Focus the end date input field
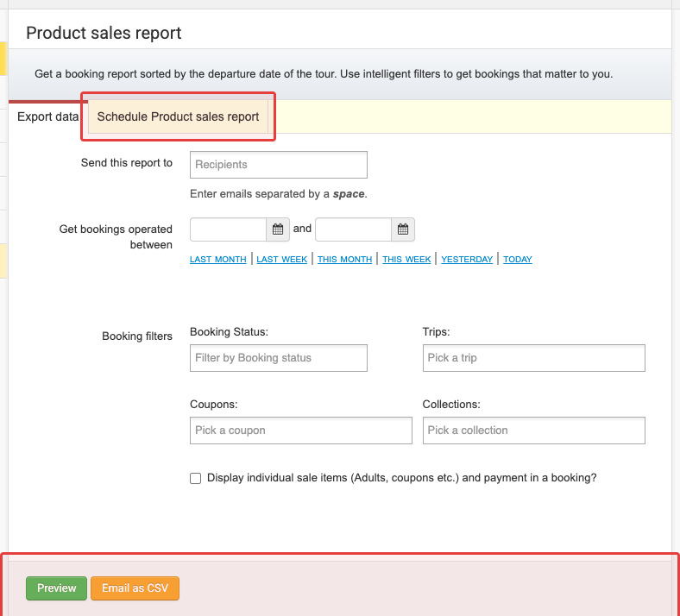 tap(353, 229)
